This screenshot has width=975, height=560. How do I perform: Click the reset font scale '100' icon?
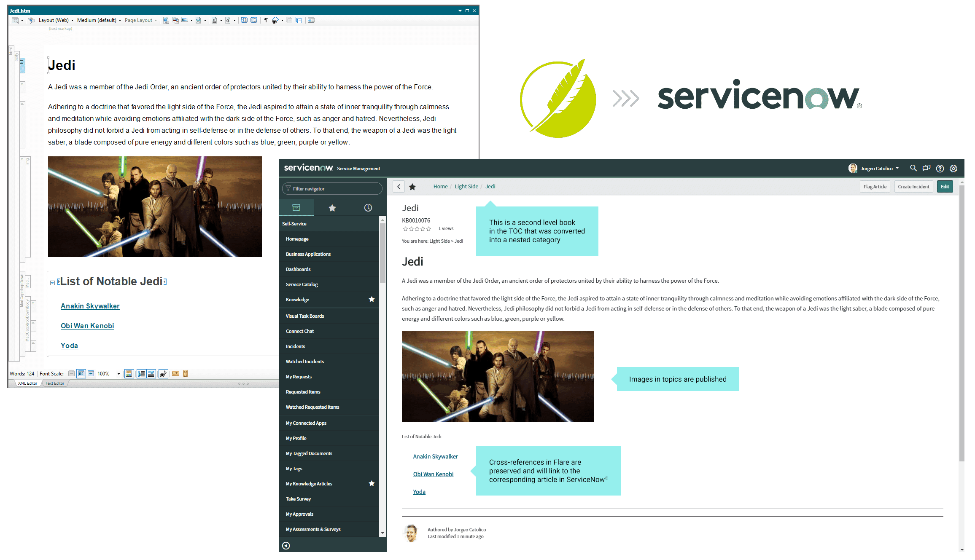point(81,374)
